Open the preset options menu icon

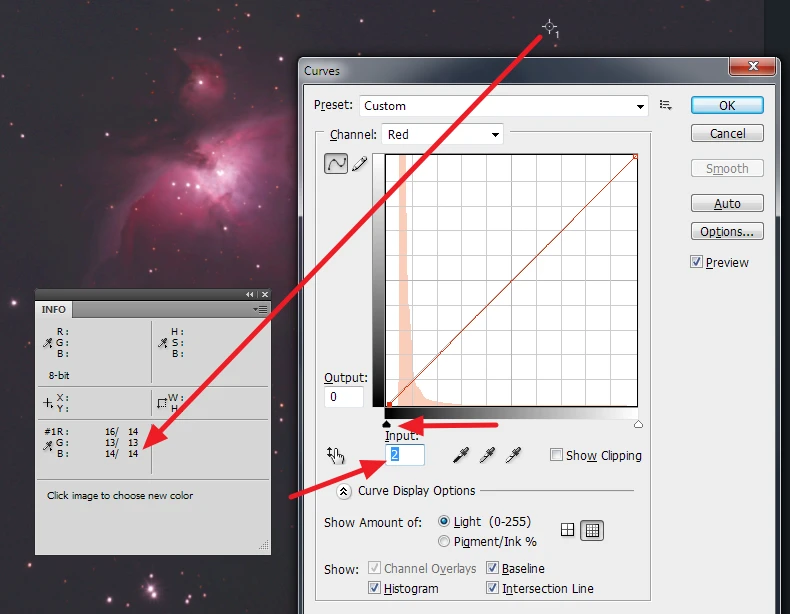click(666, 105)
